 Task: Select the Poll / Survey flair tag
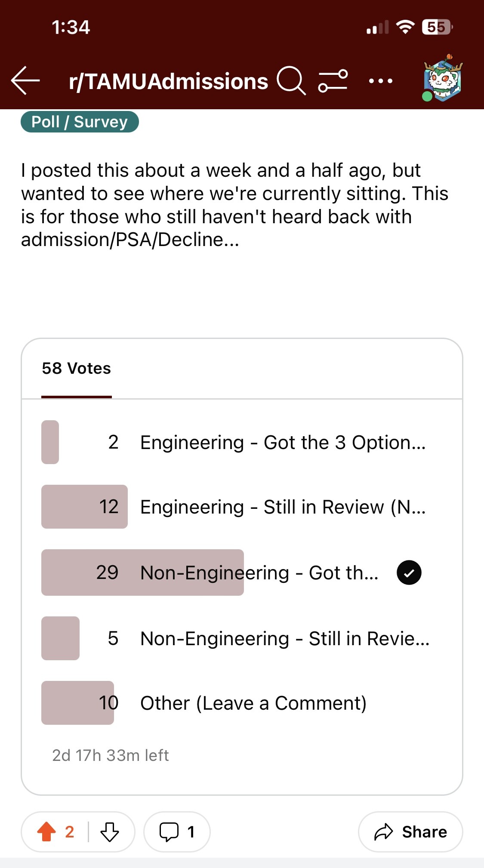80,122
